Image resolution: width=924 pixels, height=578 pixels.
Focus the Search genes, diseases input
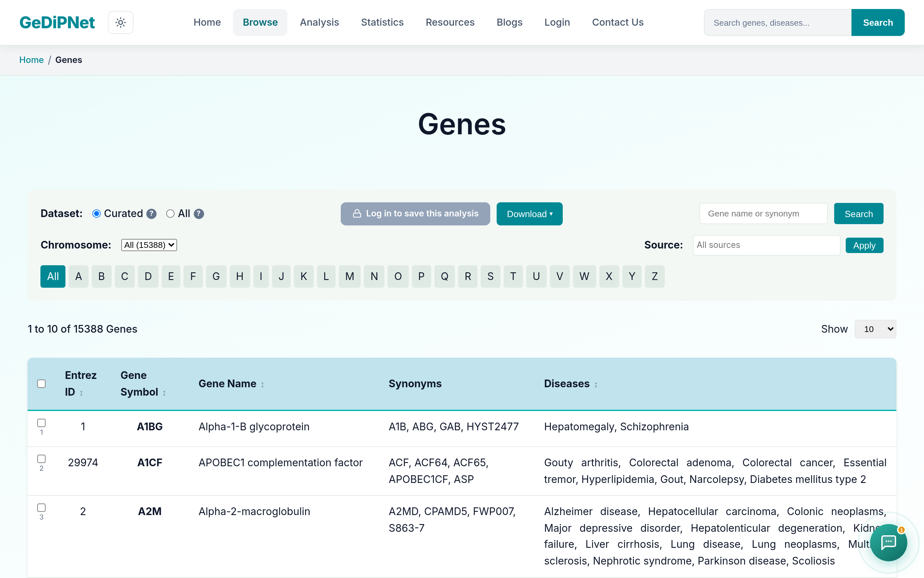pos(777,22)
